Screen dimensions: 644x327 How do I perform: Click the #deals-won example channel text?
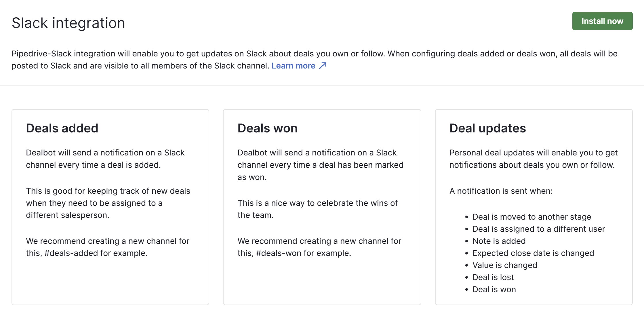279,253
